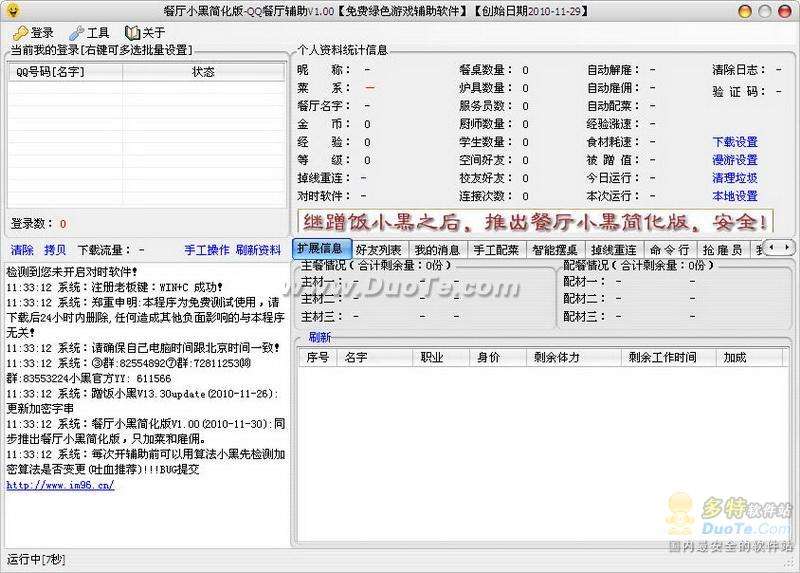Click the QQ号码[名字] column header
Image resolution: width=800 pixels, height=573 pixels.
point(65,72)
